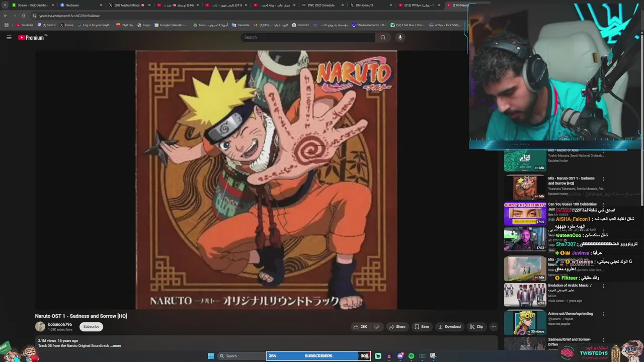
Task: Reload the page
Action: coord(23,16)
